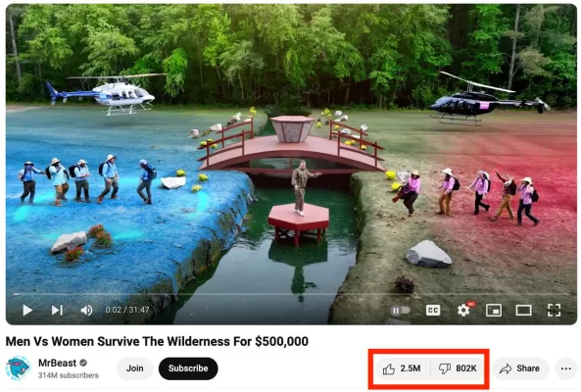Image resolution: width=581 pixels, height=392 pixels.
Task: Skip to the next video
Action: pyautogui.click(x=57, y=310)
